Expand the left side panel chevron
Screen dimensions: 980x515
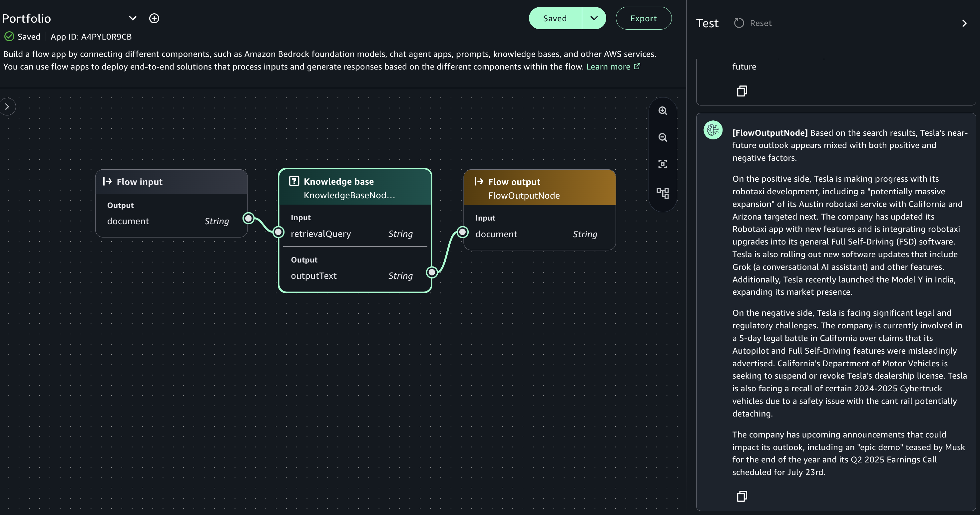[7, 107]
